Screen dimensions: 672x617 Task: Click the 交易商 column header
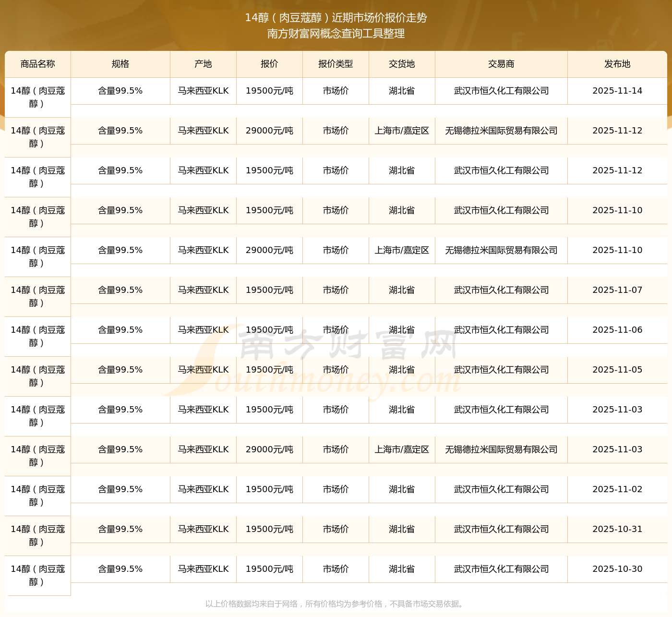tap(502, 64)
